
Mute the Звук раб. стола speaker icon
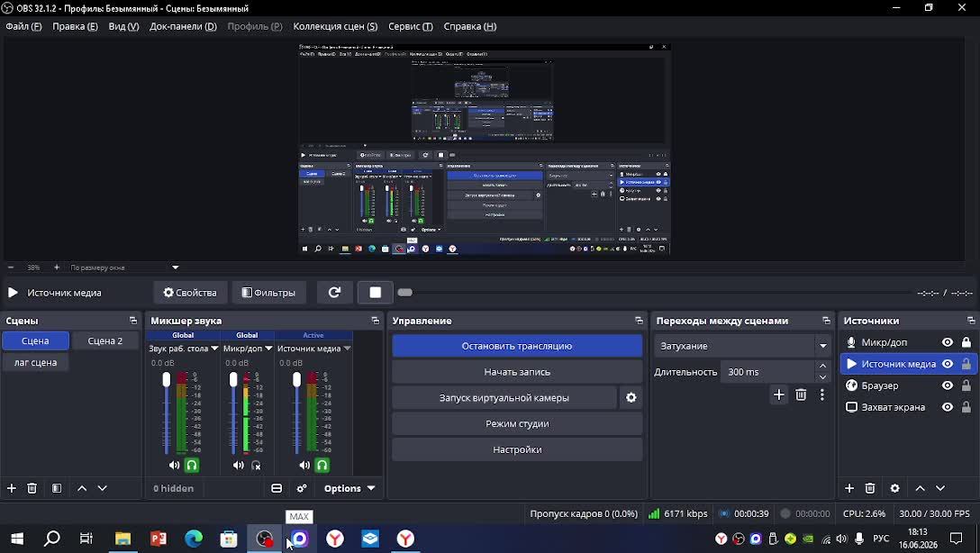click(174, 465)
